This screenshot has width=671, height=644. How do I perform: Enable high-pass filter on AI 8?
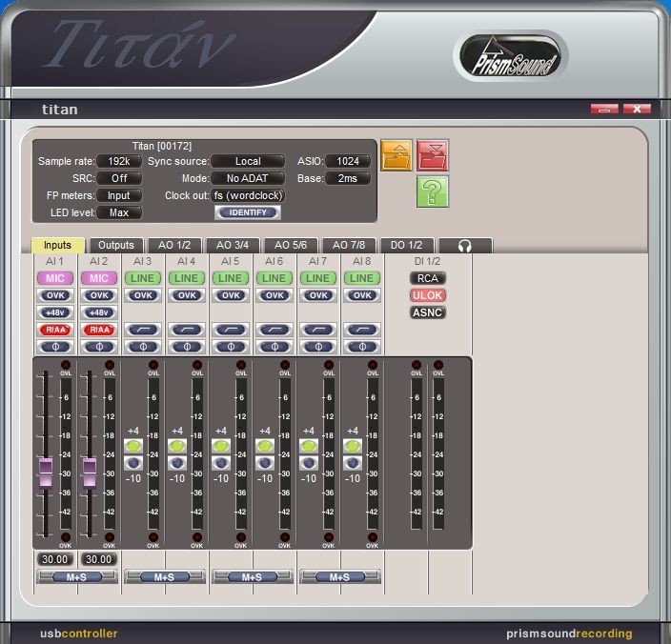click(x=362, y=330)
